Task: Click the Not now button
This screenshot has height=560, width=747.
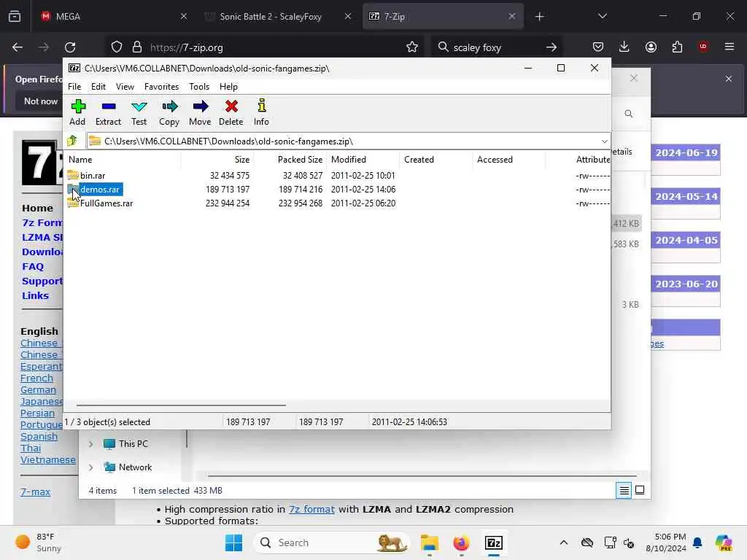Action: (41, 101)
